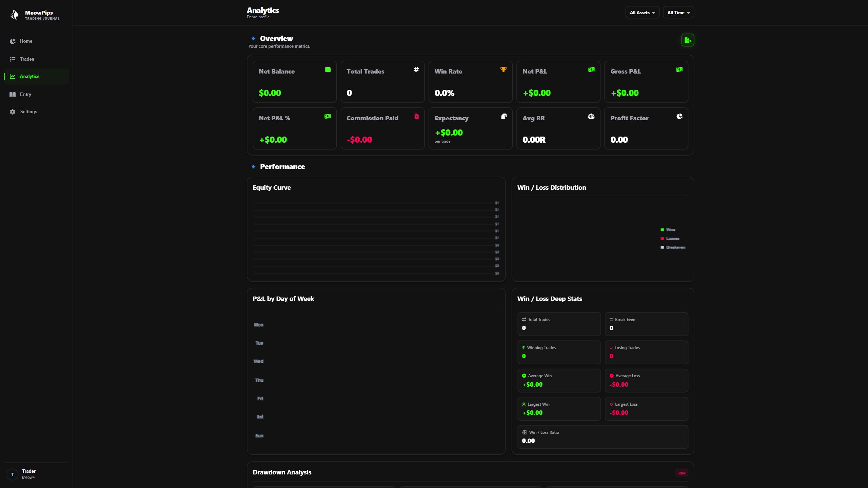
Task: Click the Commission Paid invoice icon
Action: tap(416, 116)
